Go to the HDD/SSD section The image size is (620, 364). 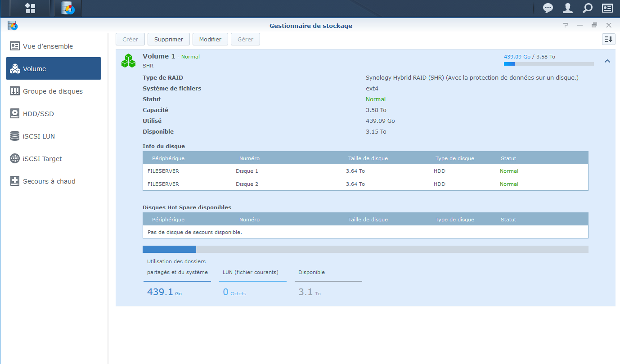pos(38,114)
